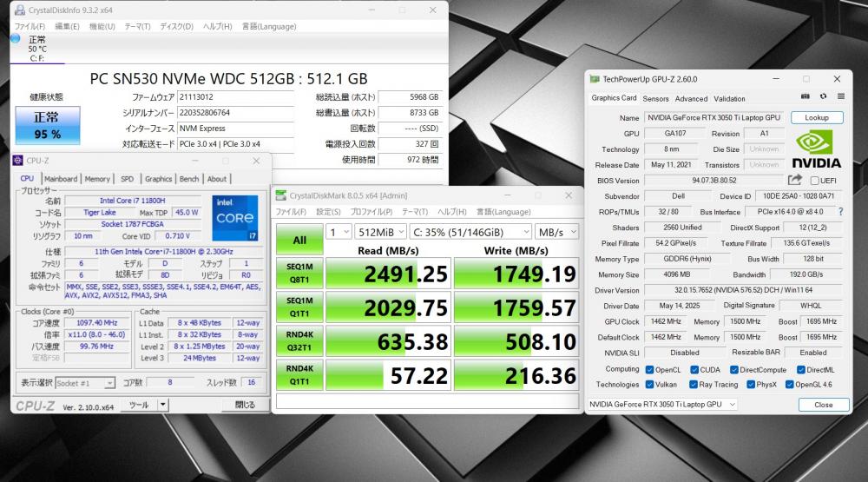
Task: Open the SPD tab in CPU-Z
Action: point(128,179)
